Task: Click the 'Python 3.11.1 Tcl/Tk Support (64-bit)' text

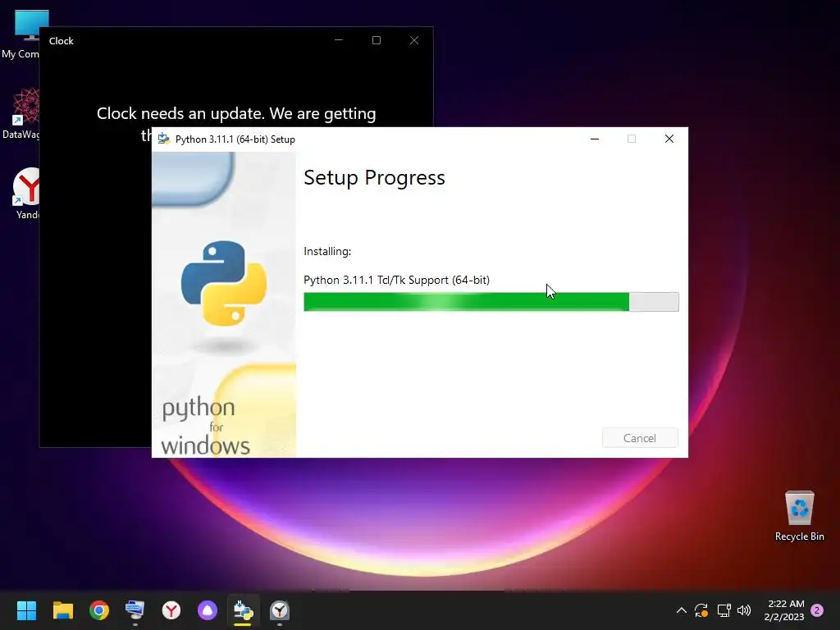Action: (396, 280)
